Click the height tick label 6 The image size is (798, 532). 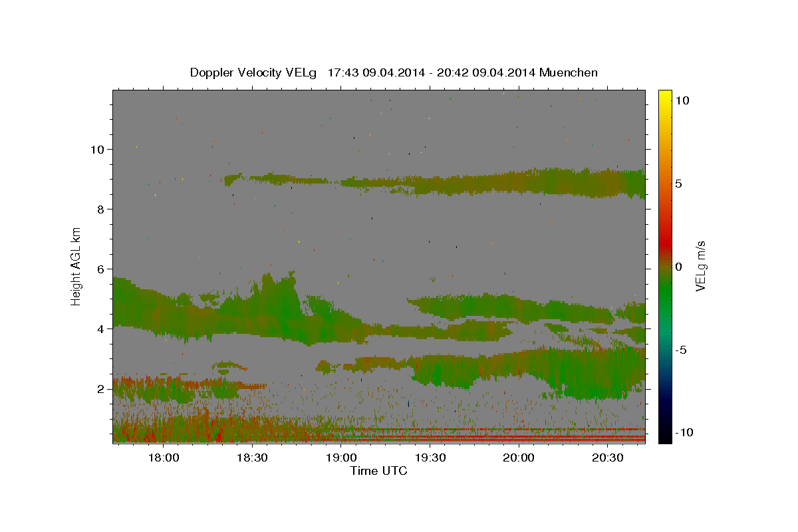pyautogui.click(x=100, y=269)
